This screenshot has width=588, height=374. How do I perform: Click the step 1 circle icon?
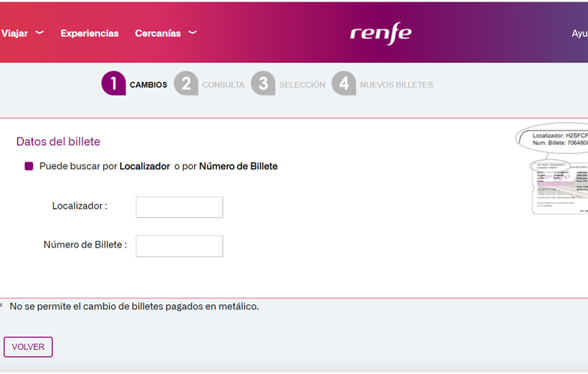pyautogui.click(x=113, y=84)
